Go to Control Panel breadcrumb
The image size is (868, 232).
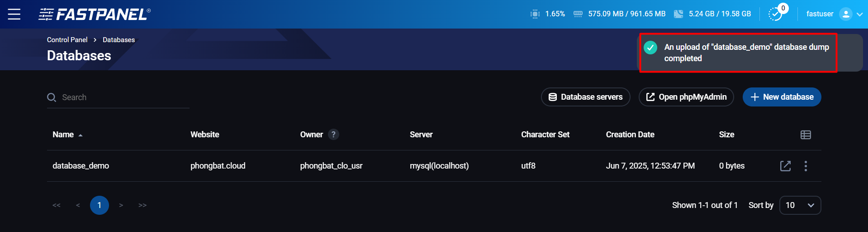pos(67,40)
